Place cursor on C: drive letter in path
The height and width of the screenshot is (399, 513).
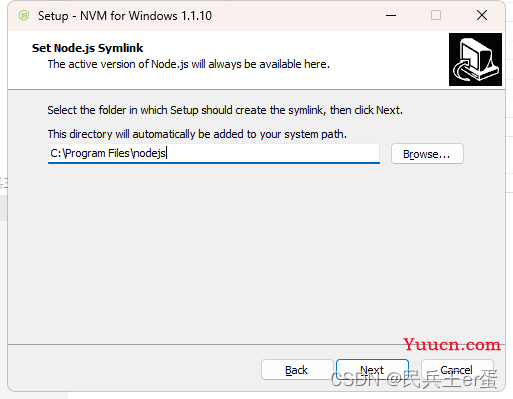point(55,153)
